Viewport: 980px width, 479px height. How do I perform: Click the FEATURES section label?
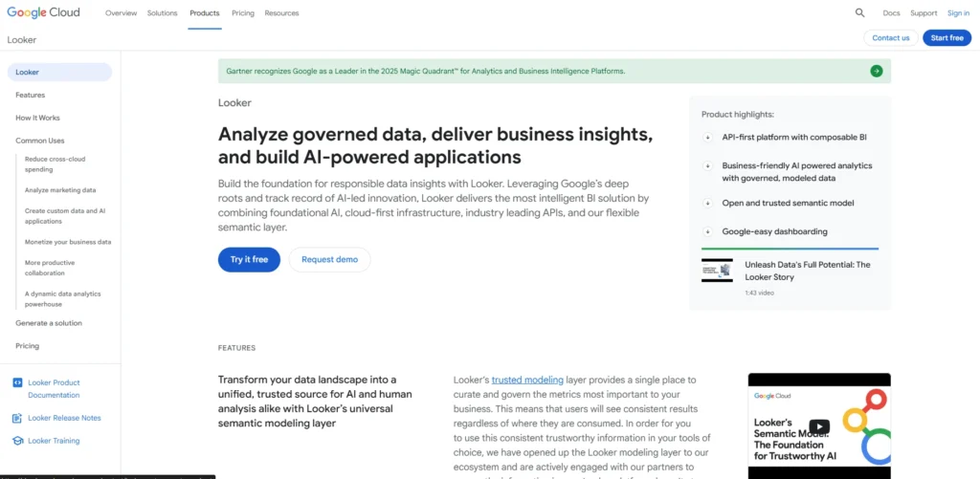click(237, 348)
